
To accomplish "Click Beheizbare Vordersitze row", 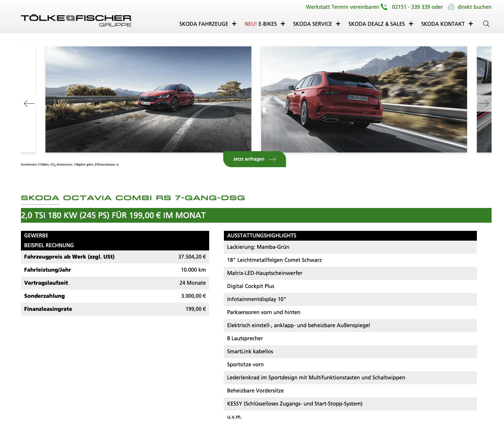I will point(350,391).
